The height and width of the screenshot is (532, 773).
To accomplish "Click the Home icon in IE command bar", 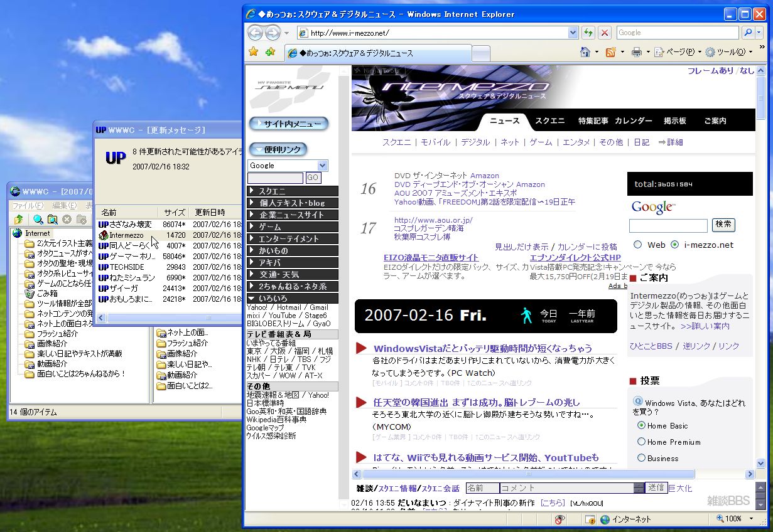I will [585, 52].
